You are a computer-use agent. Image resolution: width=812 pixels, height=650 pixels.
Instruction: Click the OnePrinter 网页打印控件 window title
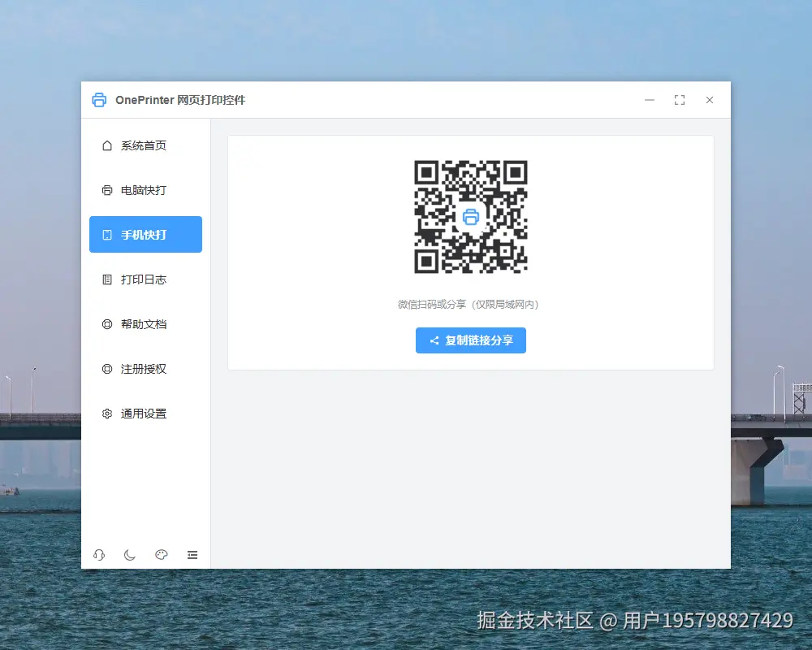point(180,100)
